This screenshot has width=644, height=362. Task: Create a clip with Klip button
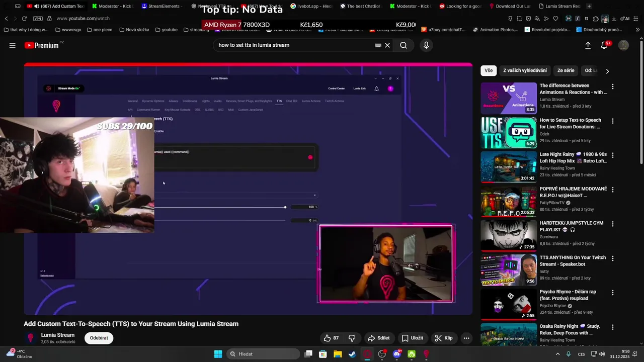[x=444, y=338]
